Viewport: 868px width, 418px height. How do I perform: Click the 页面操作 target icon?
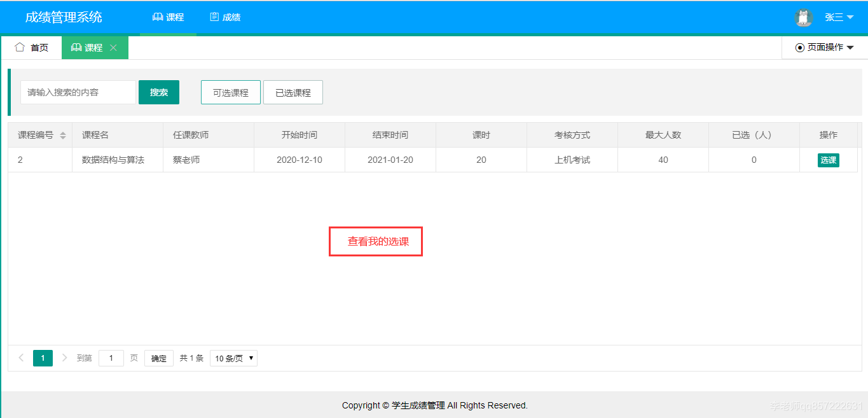800,47
